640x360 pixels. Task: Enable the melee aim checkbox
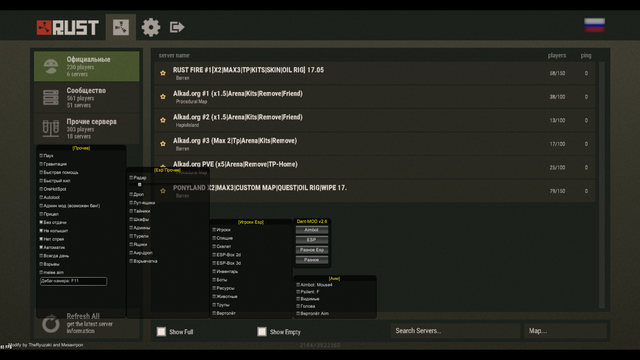pyautogui.click(x=41, y=272)
